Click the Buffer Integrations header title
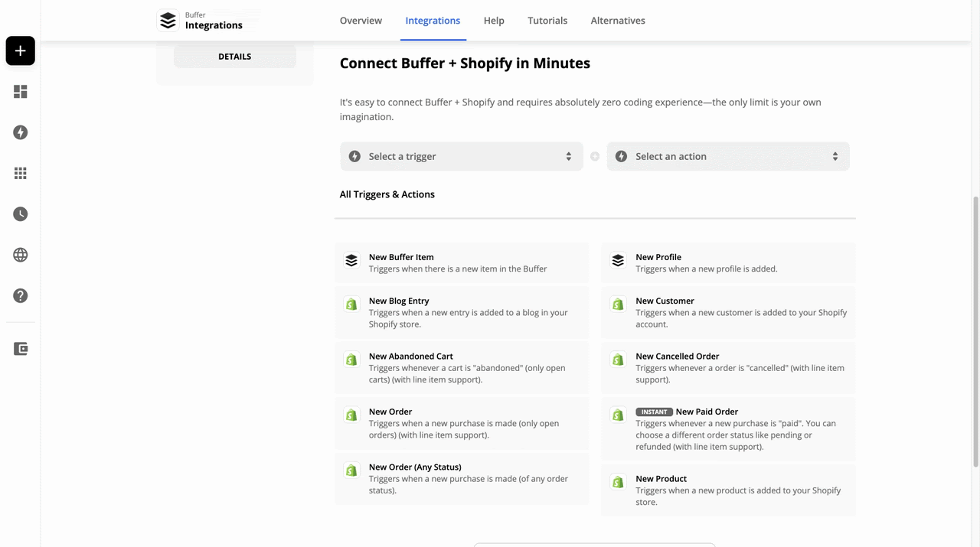This screenshot has height=547, width=980. pyautogui.click(x=214, y=21)
